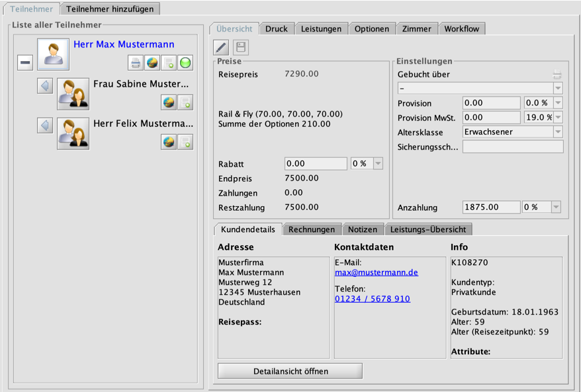581x392 pixels.
Task: Click globe icon next to Max Mustermann
Action: point(152,63)
